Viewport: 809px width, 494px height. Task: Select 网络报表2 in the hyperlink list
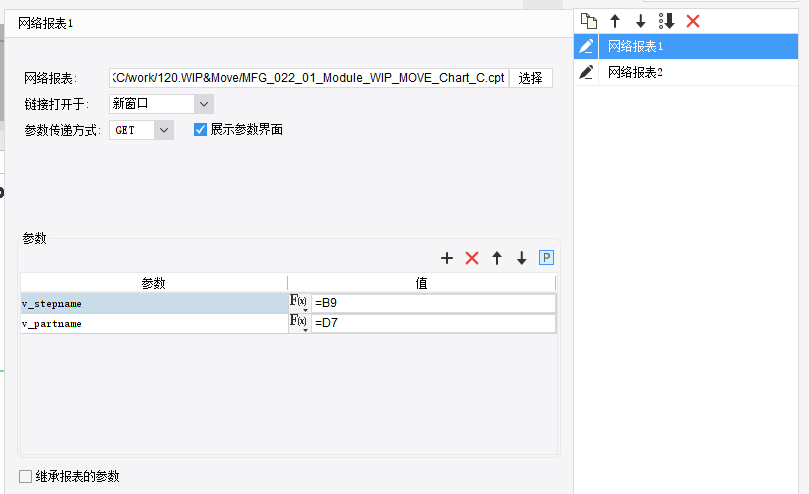(x=698, y=72)
